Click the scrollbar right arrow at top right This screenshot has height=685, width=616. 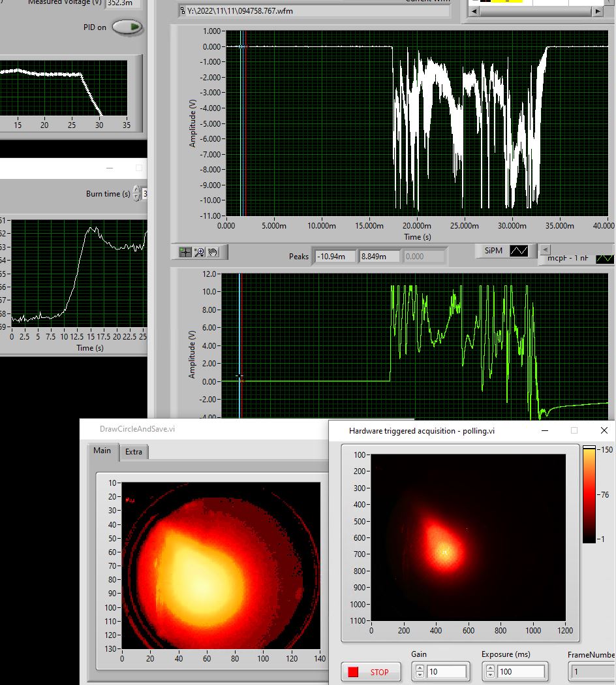tap(598, 12)
